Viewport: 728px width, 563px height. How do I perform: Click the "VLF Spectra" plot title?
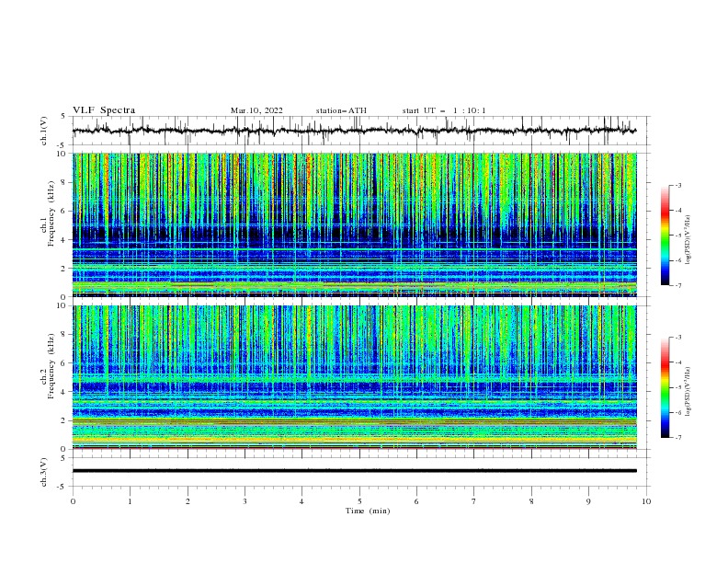(104, 110)
